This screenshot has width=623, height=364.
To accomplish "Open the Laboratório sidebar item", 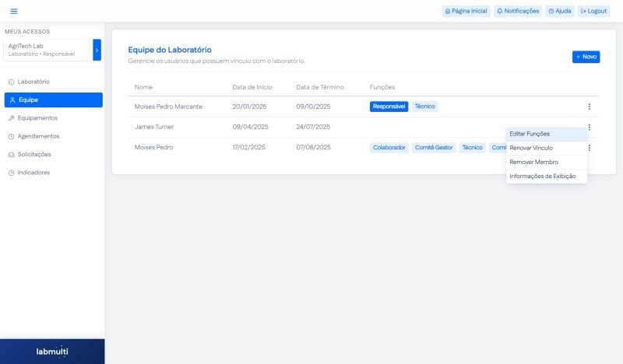I will pyautogui.click(x=33, y=82).
